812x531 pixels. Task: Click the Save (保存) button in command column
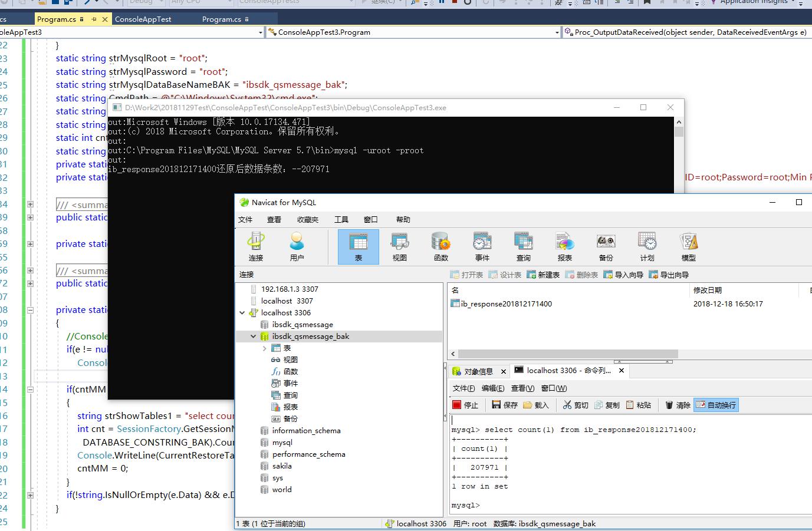504,405
